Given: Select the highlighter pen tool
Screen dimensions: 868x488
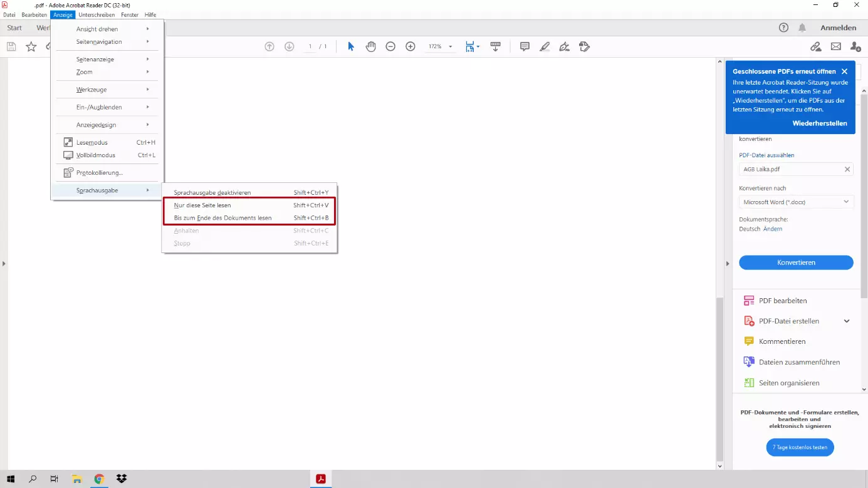Looking at the screenshot, I should click(545, 46).
